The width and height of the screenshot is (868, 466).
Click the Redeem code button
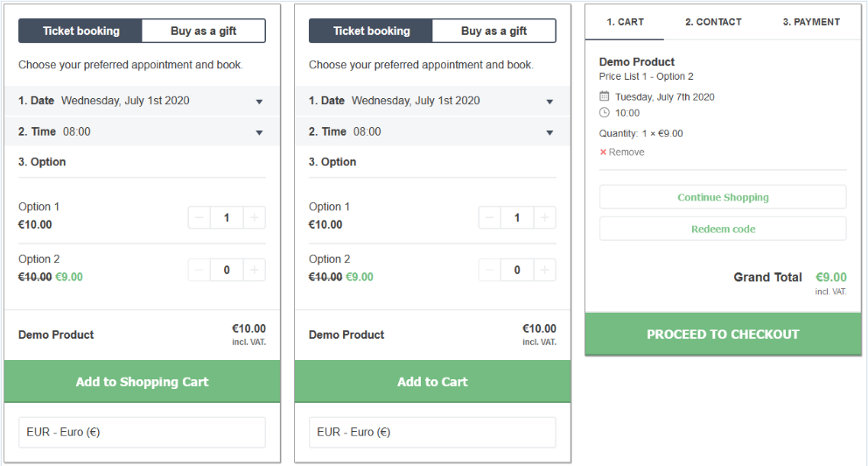tap(723, 229)
